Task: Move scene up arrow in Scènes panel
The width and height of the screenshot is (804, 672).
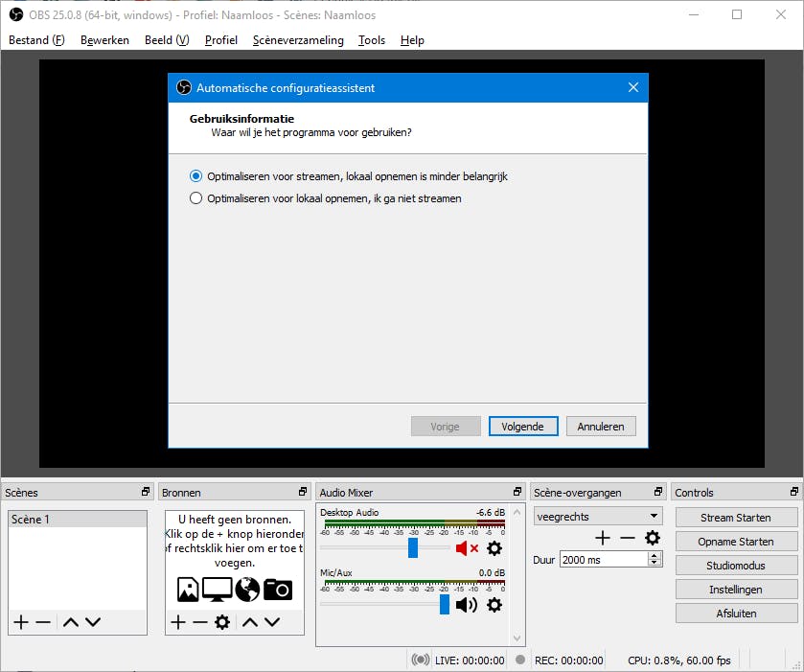Action: [71, 622]
